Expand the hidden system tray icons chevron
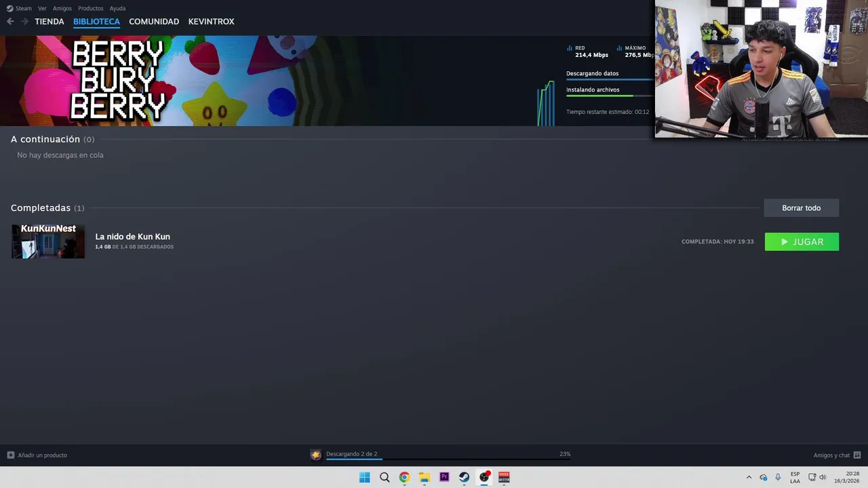This screenshot has height=488, width=868. pos(749,477)
